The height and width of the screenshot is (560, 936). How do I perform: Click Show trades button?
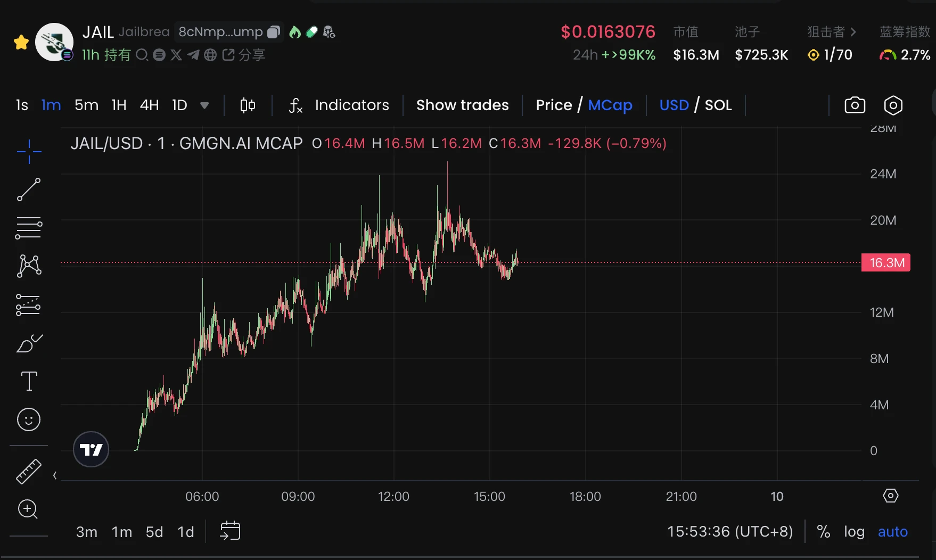[462, 105]
